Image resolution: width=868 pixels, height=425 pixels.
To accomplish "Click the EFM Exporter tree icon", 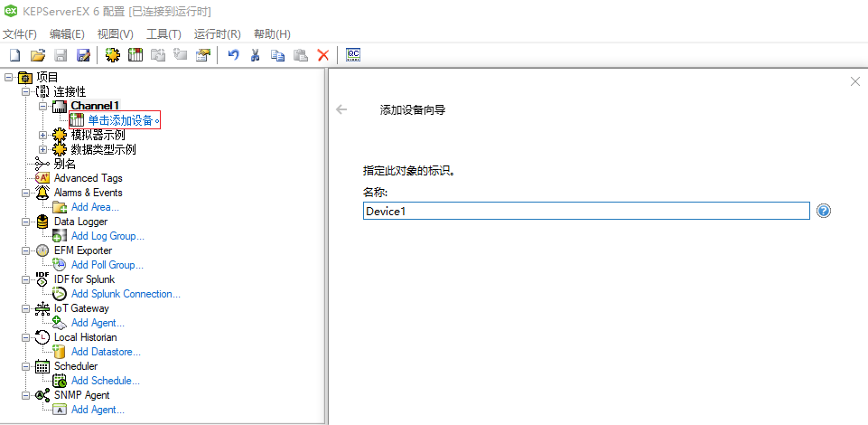I will click(42, 250).
